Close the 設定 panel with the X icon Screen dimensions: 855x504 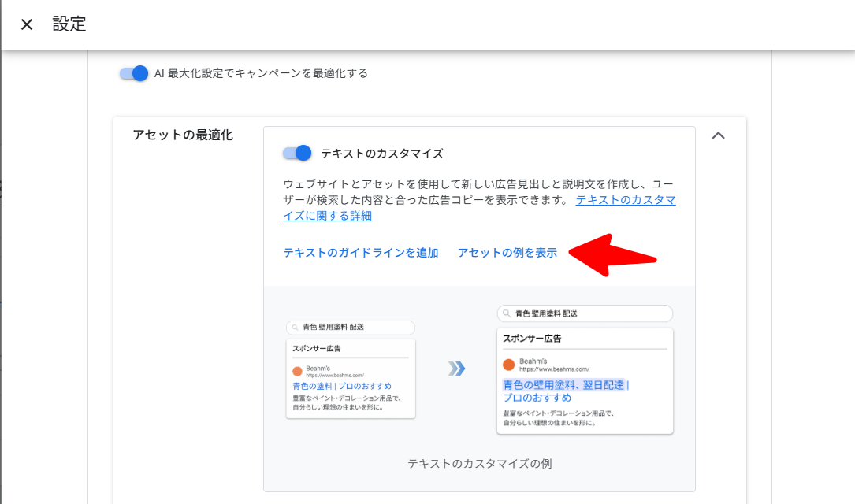[26, 24]
